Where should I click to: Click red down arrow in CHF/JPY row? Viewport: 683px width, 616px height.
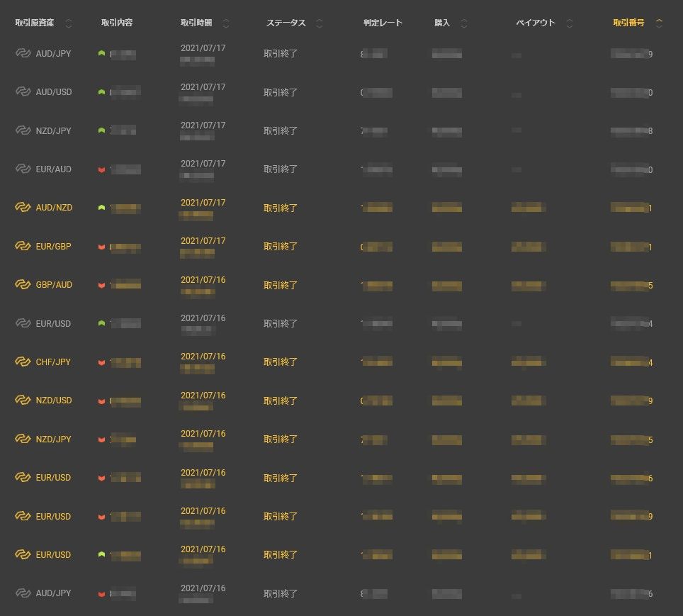[x=101, y=363]
